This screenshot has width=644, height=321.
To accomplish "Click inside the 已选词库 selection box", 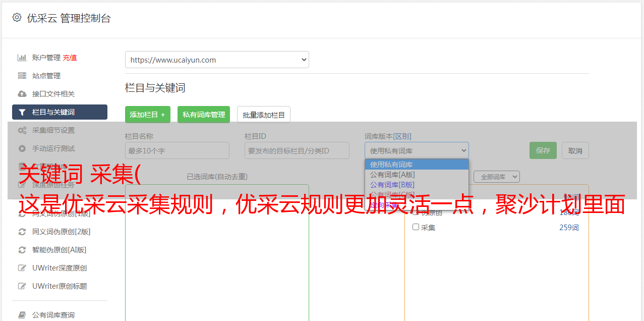I will pos(217,252).
